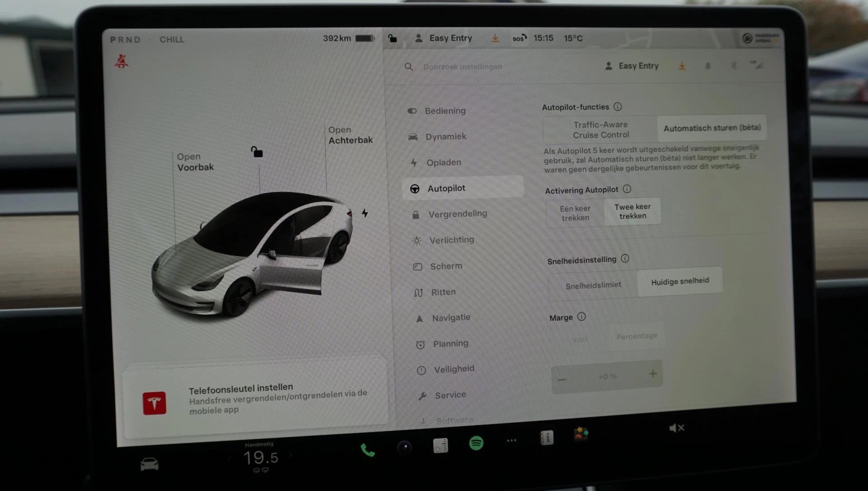Click Open Voorbak frunk button
The image size is (868, 491).
click(194, 161)
